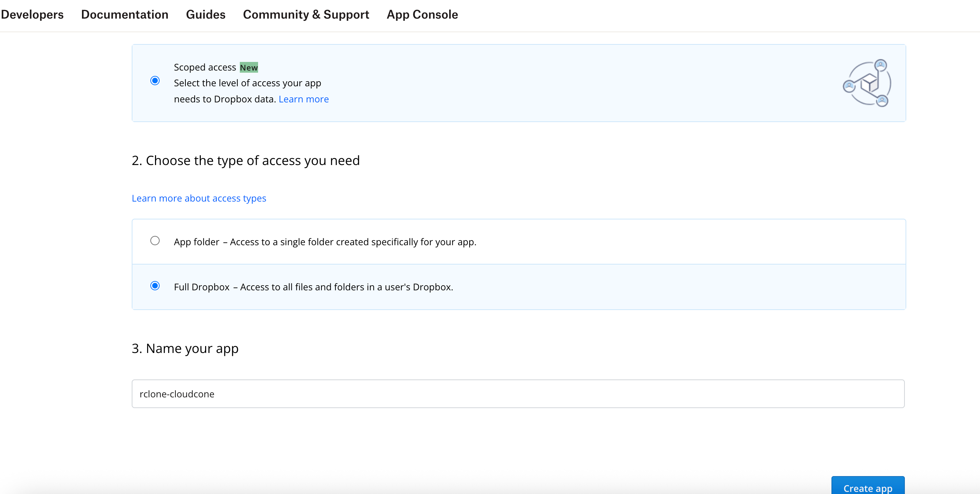
Task: Open the Guides nav item
Action: click(205, 14)
